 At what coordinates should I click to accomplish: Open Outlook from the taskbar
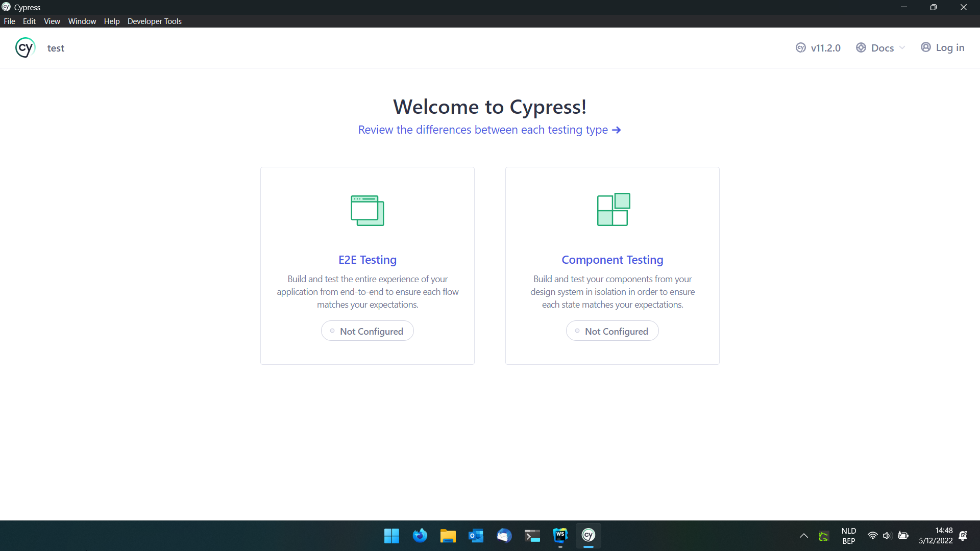point(476,535)
